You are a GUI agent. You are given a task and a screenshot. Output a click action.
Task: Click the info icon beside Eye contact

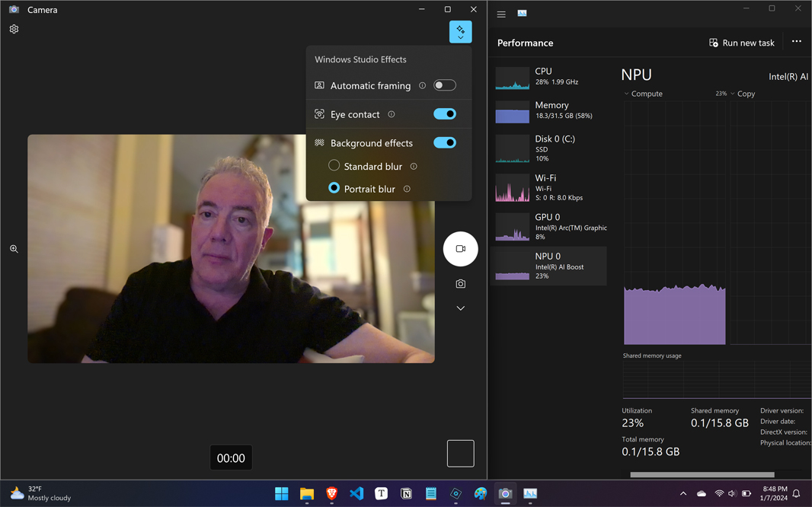click(x=392, y=114)
